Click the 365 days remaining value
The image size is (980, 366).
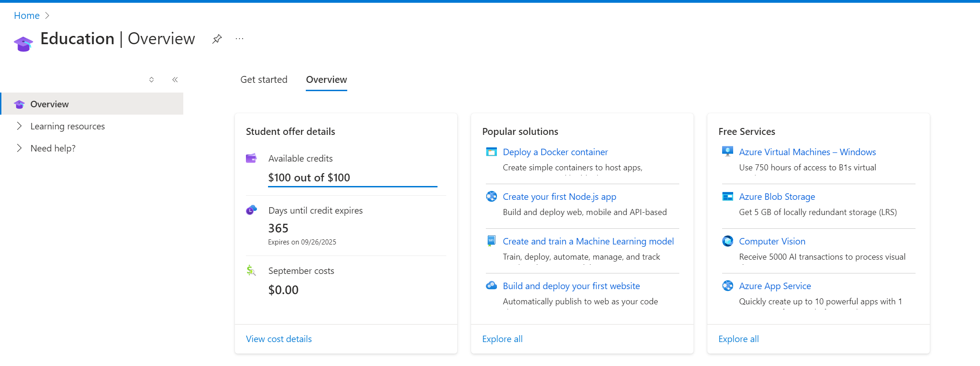point(278,228)
